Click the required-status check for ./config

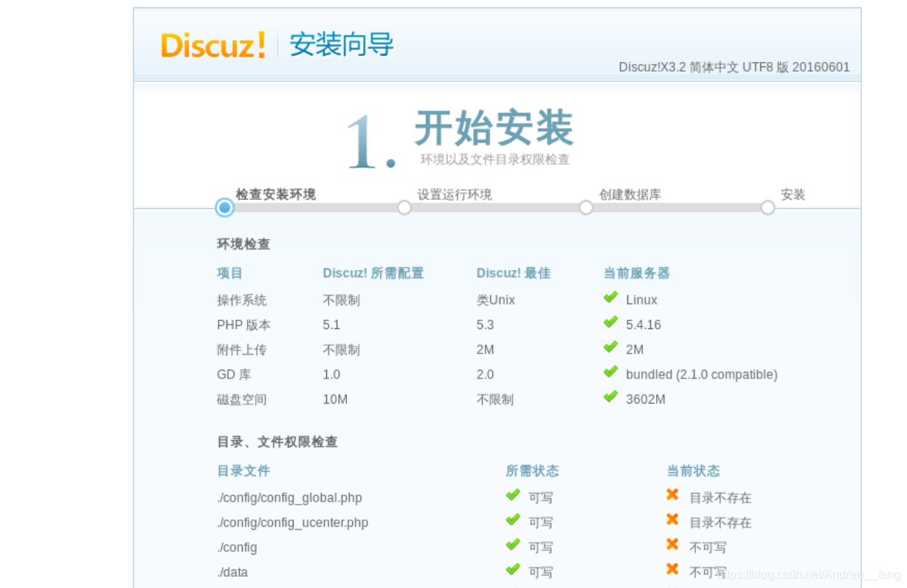click(x=513, y=544)
